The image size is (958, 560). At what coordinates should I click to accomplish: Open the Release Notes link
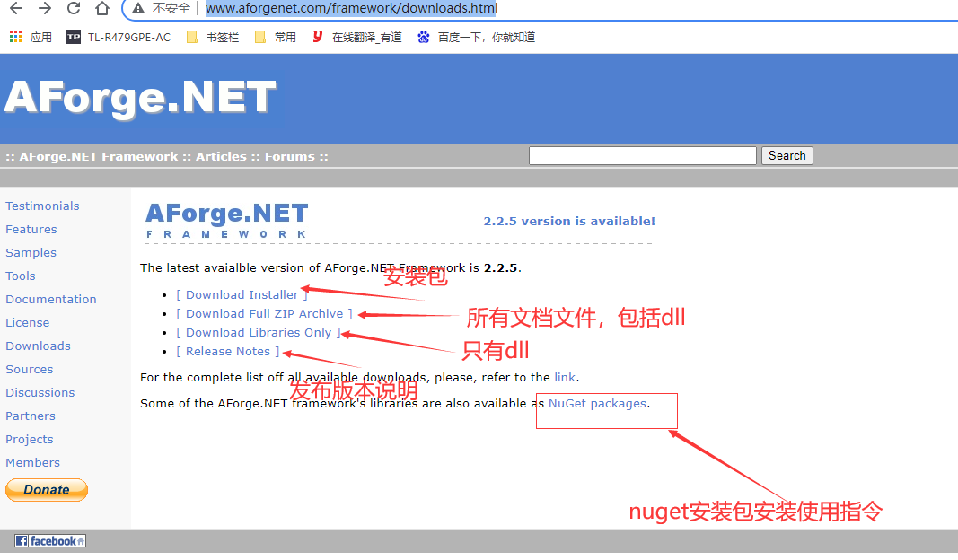tap(227, 352)
